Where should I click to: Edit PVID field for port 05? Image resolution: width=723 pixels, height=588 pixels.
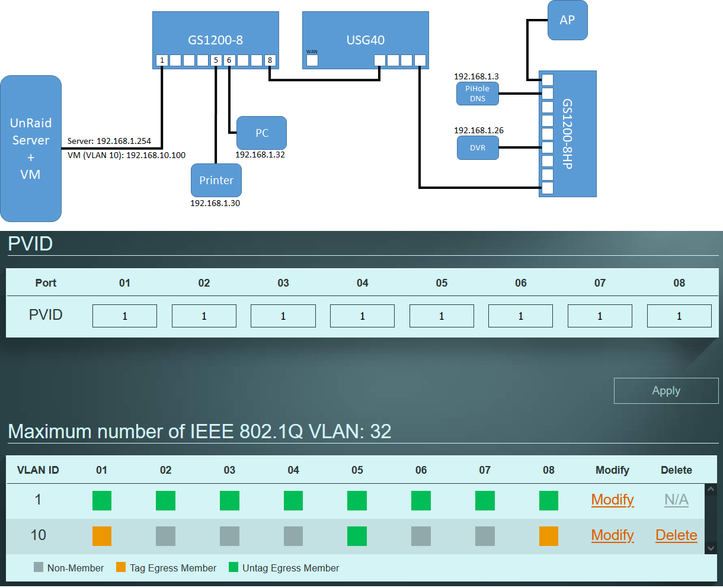click(x=442, y=316)
